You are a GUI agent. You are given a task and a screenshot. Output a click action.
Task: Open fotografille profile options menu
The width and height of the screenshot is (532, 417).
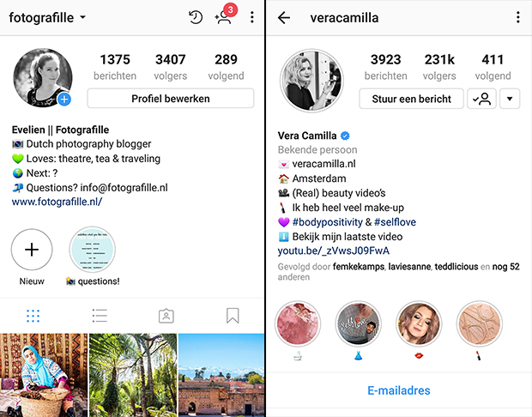(x=251, y=17)
